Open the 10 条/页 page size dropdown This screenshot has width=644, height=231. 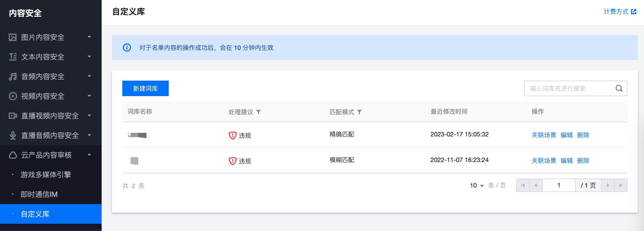tap(477, 186)
